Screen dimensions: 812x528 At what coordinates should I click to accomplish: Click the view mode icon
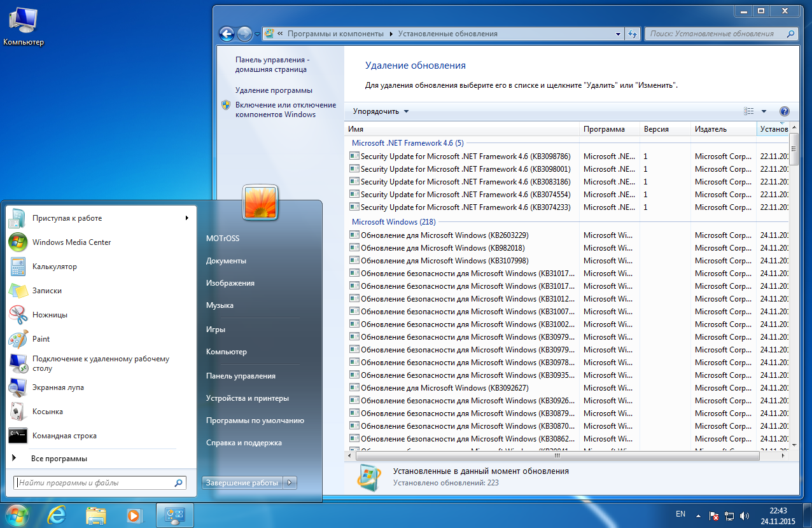(749, 111)
